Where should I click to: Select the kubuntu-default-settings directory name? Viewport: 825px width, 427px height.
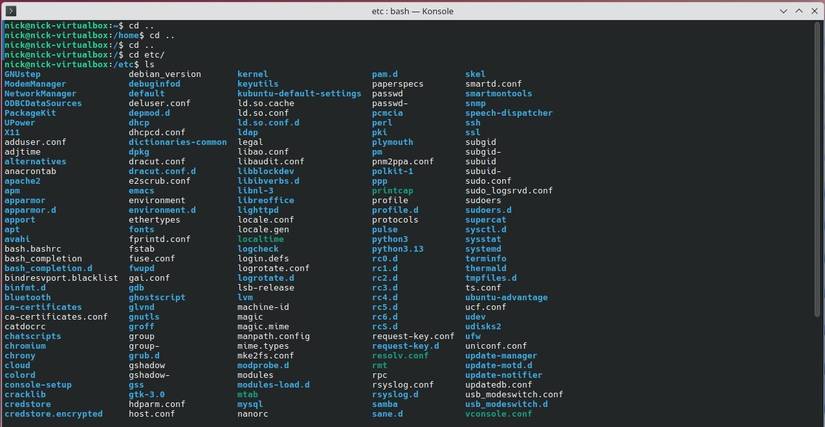click(x=299, y=93)
